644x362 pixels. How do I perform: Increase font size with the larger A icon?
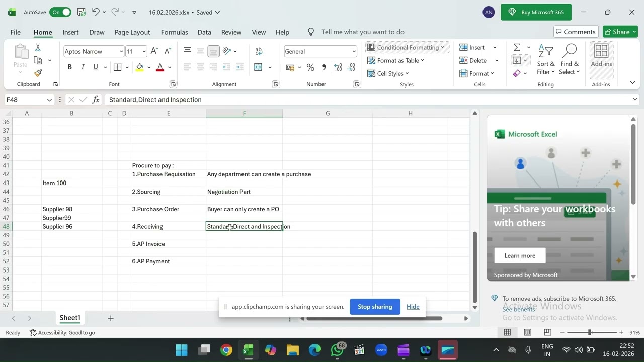pos(155,51)
